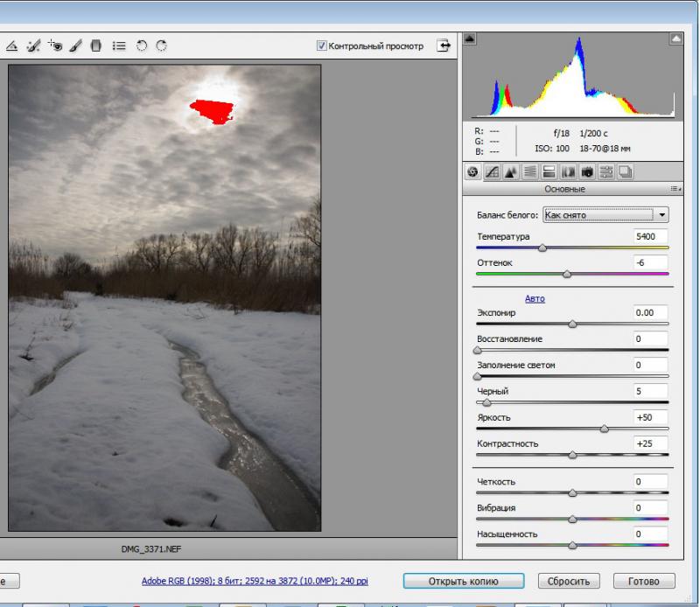Screen dimensions: 700x607
Task: Toggle full screen mode icon
Action: (444, 45)
